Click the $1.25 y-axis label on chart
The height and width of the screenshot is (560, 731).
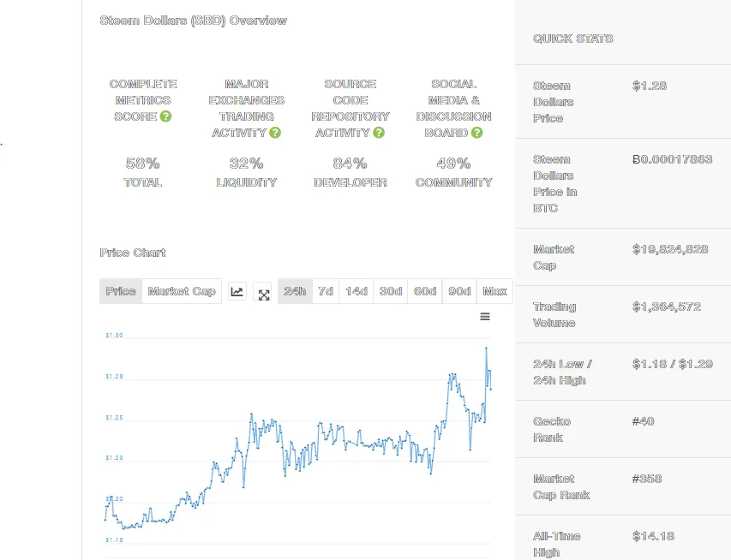(114, 418)
